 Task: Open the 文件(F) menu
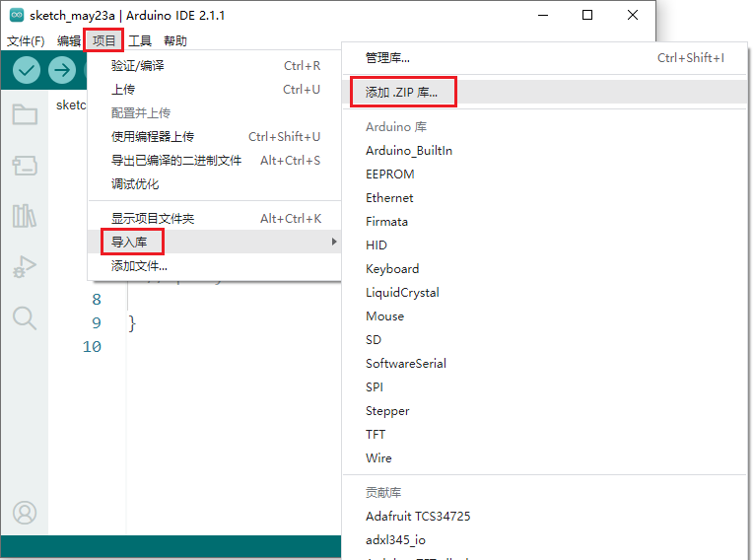26,40
